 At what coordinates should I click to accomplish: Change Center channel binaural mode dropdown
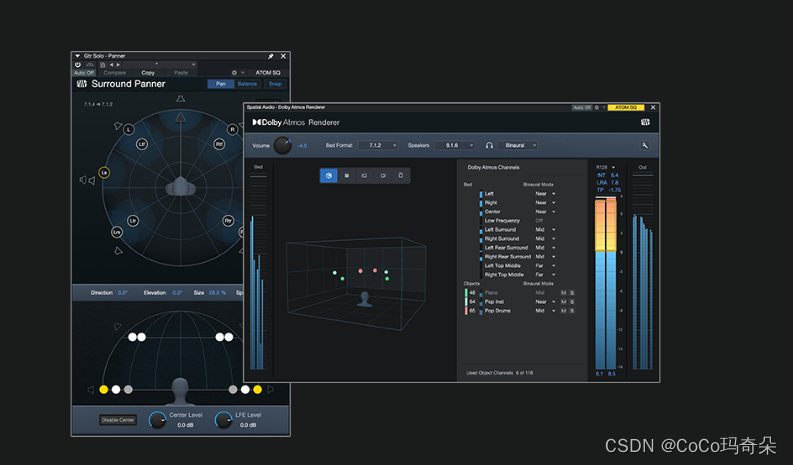pyautogui.click(x=546, y=212)
